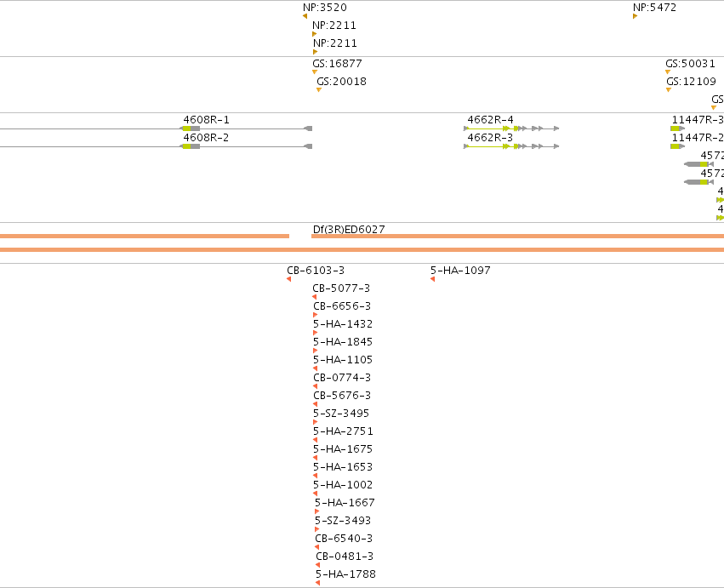The width and height of the screenshot is (724, 588).
Task: Click the 4608R-2 label
Action: (206, 138)
